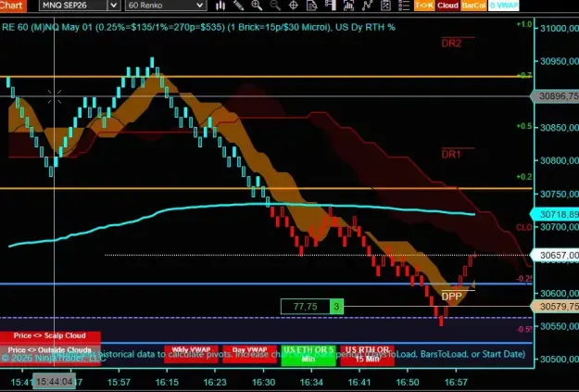Click the cyan 30718,89 VWAP price marker
Image resolution: width=579 pixels, height=392 pixels.
[x=555, y=214]
